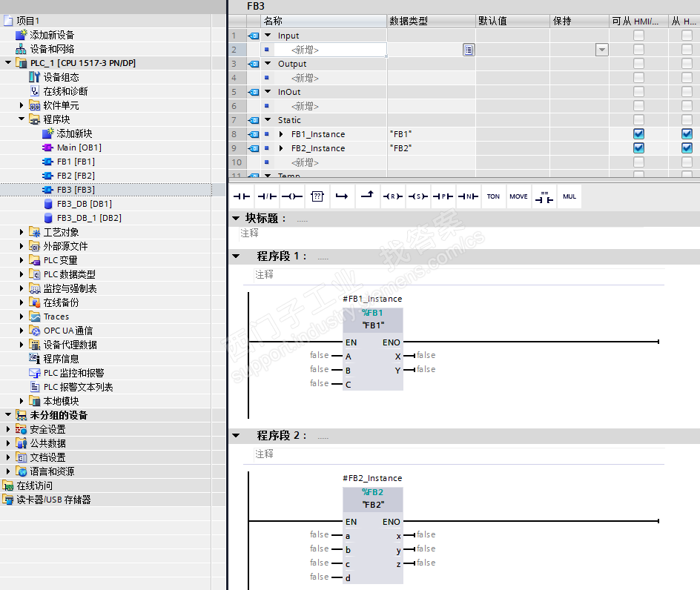700x590 pixels.
Task: Insert a set coil (S)
Action: pos(418,196)
